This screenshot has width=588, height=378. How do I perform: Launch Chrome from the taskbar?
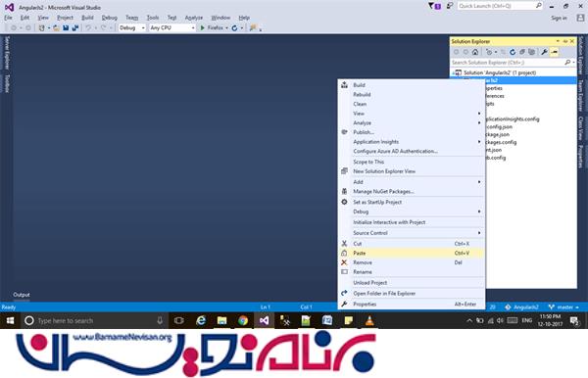tap(243, 320)
